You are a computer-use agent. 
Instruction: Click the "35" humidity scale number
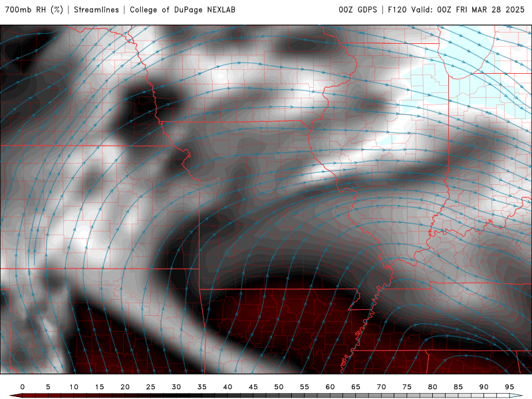coord(202,387)
